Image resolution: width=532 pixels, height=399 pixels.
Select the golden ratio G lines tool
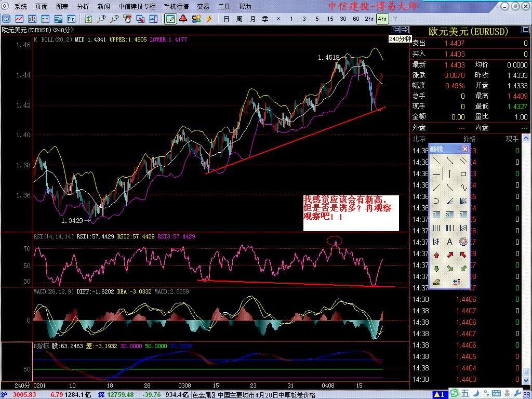coord(436,215)
